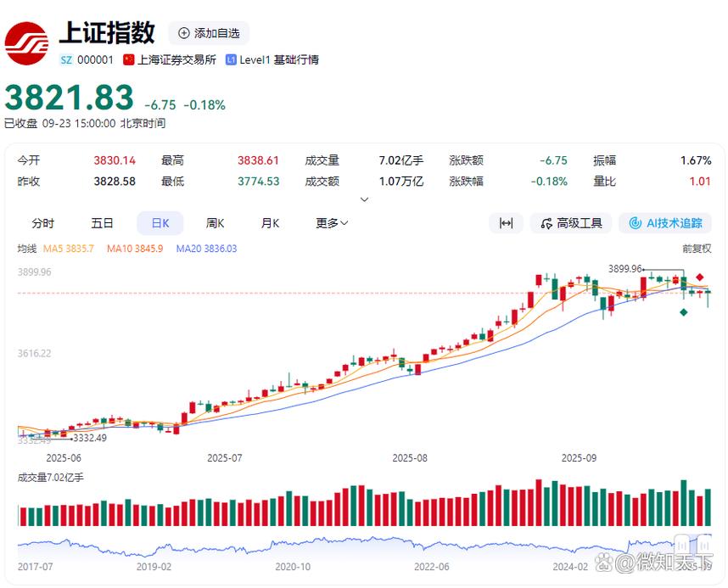Click the Shanghai index red logo
728x588 pixels.
pyautogui.click(x=26, y=43)
